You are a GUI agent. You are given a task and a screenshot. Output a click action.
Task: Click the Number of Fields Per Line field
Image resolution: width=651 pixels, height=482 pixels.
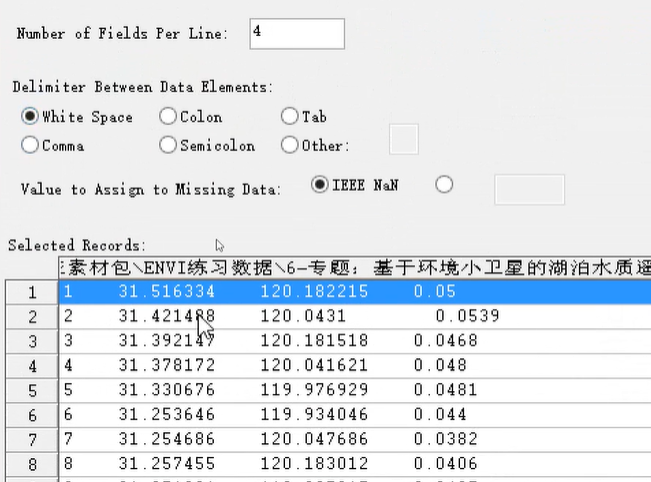coord(297,34)
